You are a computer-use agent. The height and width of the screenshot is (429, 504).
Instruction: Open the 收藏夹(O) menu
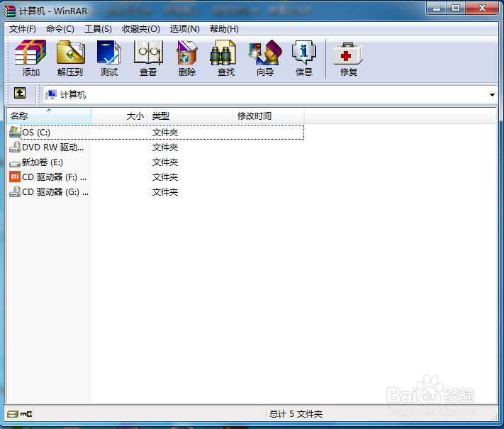click(x=141, y=29)
